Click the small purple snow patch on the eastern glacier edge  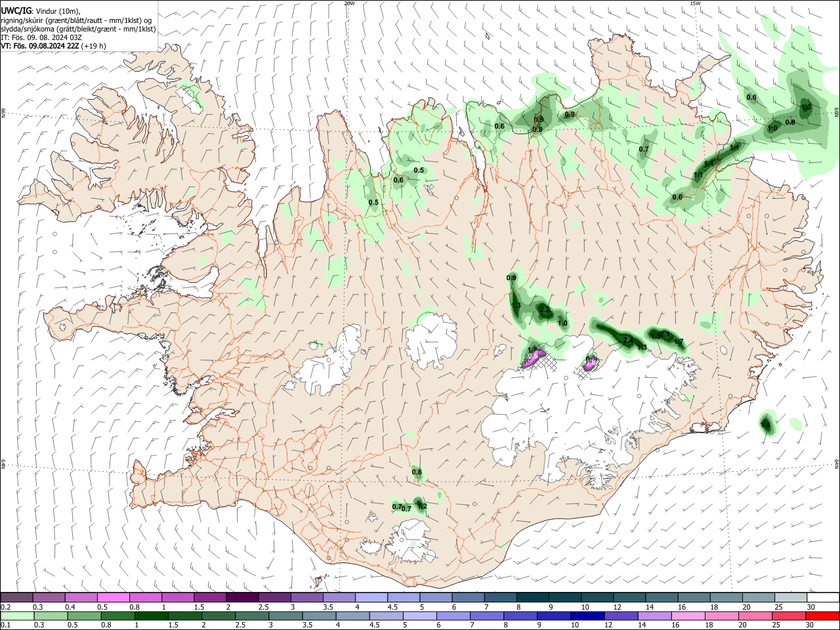pos(589,363)
